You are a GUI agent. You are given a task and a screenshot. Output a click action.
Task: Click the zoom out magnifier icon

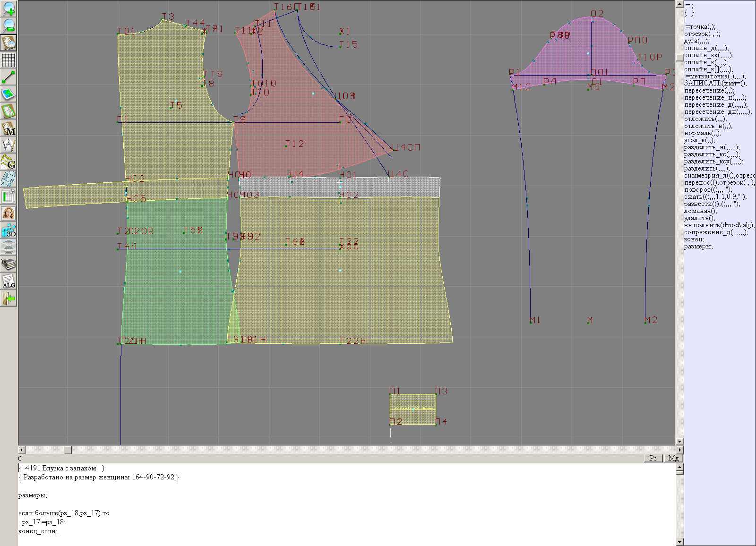coord(9,26)
